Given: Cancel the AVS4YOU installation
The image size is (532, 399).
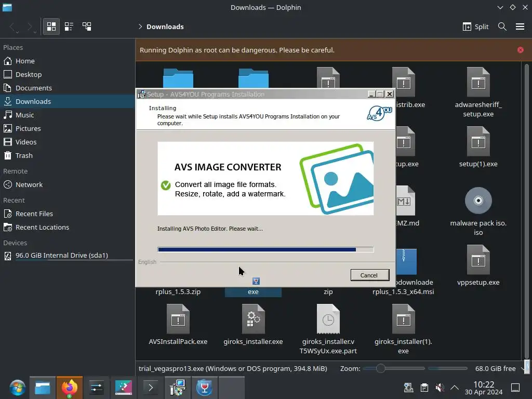Looking at the screenshot, I should pos(369,275).
